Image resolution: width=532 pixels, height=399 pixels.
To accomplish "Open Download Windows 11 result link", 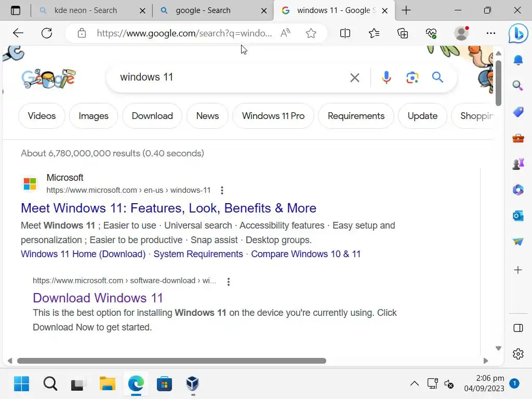I will coord(98,298).
